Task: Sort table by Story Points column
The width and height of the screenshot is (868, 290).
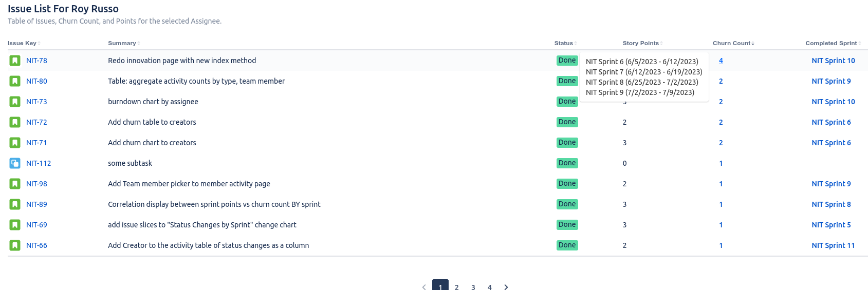Action: click(x=642, y=43)
